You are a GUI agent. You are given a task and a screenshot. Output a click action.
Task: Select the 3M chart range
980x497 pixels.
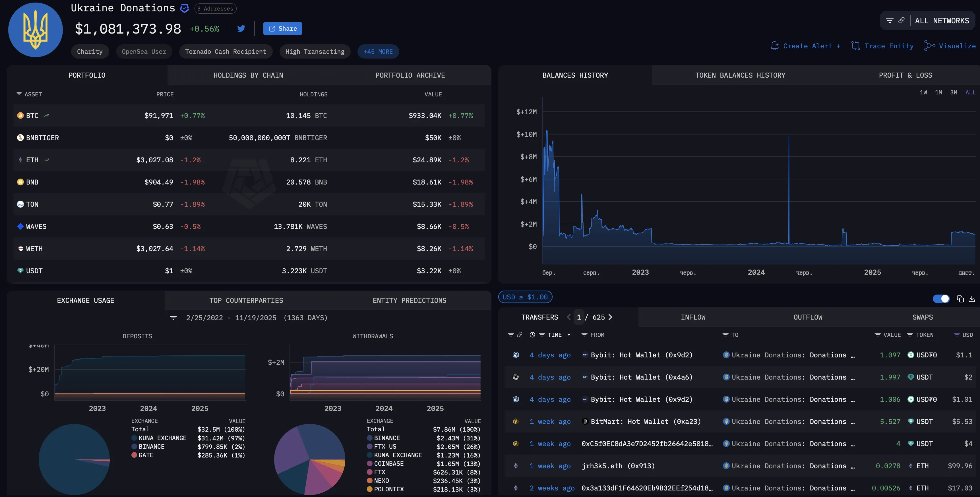[953, 92]
